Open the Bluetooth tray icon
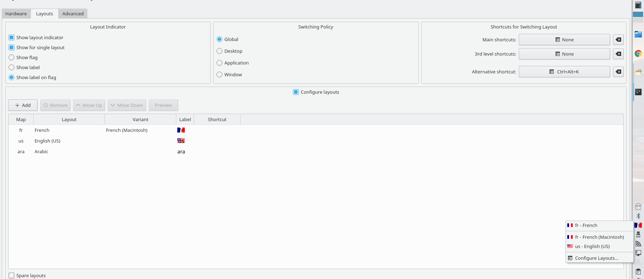The width and height of the screenshot is (644, 279). pyautogui.click(x=638, y=216)
